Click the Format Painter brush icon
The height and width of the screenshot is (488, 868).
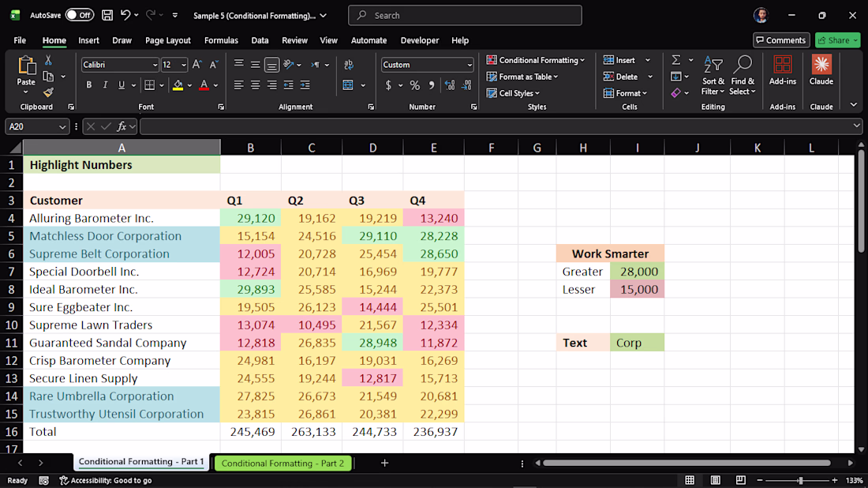[48, 92]
